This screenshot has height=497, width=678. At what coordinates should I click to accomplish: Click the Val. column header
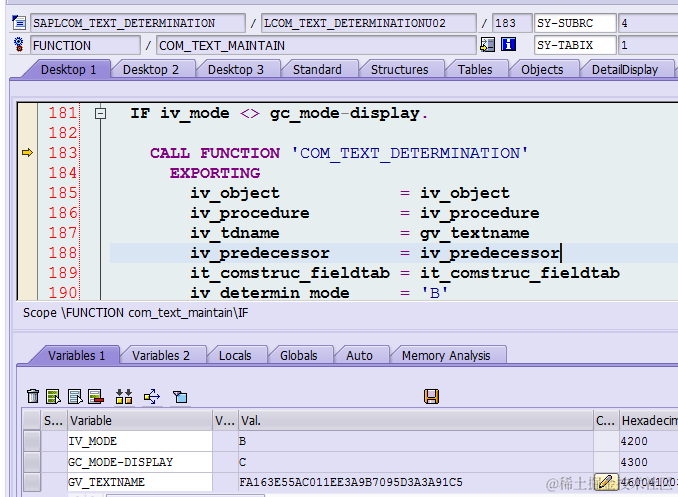coord(416,420)
